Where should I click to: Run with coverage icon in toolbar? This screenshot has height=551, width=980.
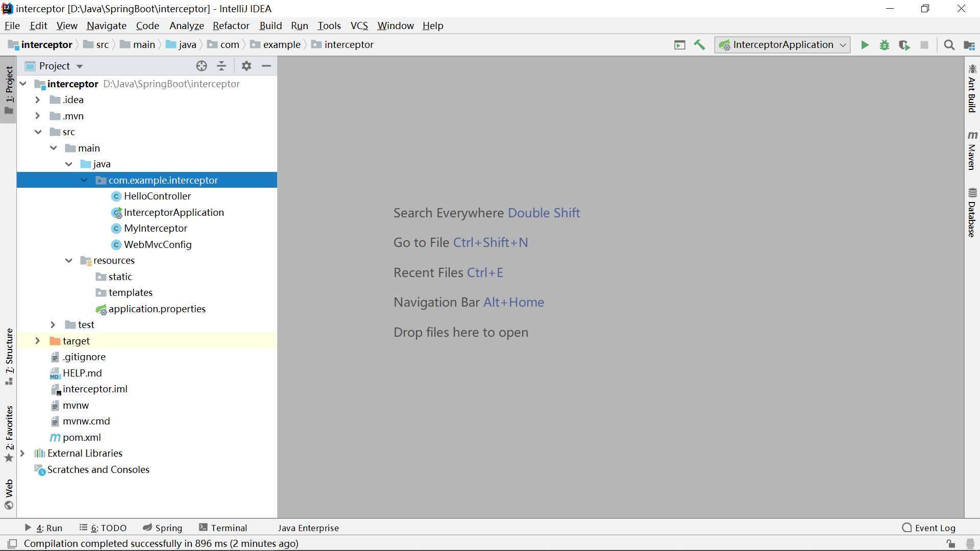[904, 45]
